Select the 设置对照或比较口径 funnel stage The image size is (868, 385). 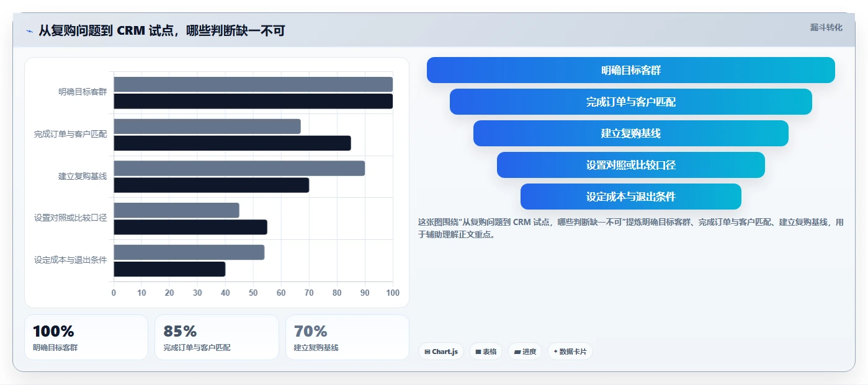click(630, 165)
